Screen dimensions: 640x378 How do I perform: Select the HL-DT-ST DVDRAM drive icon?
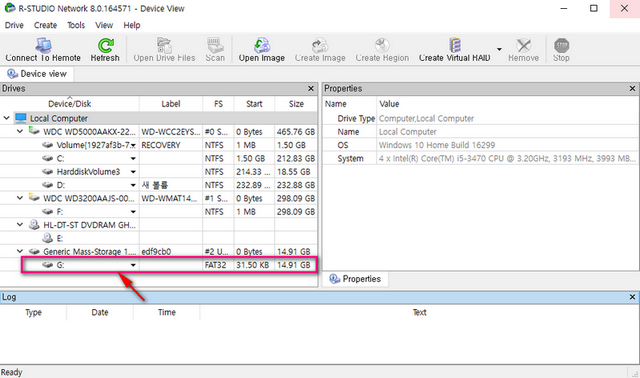pyautogui.click(x=34, y=225)
